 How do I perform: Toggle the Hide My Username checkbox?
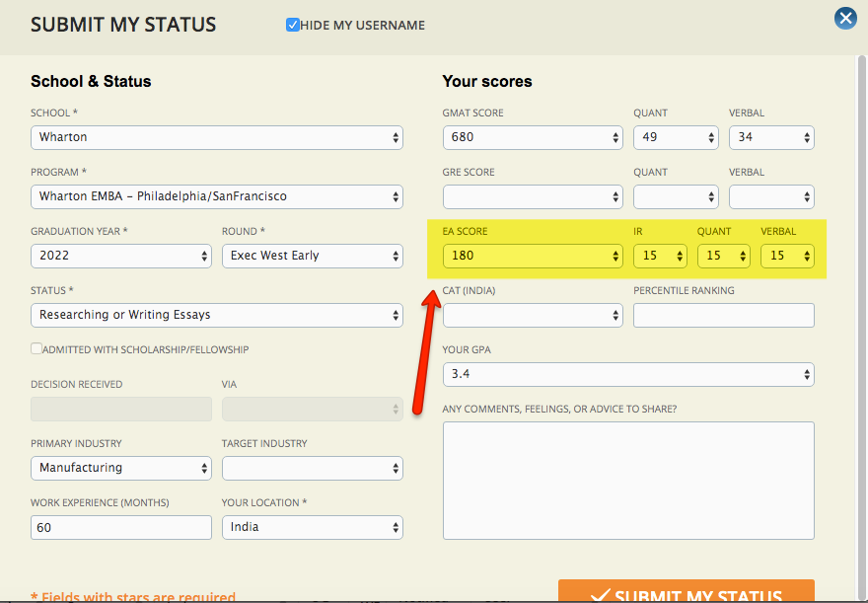click(293, 25)
